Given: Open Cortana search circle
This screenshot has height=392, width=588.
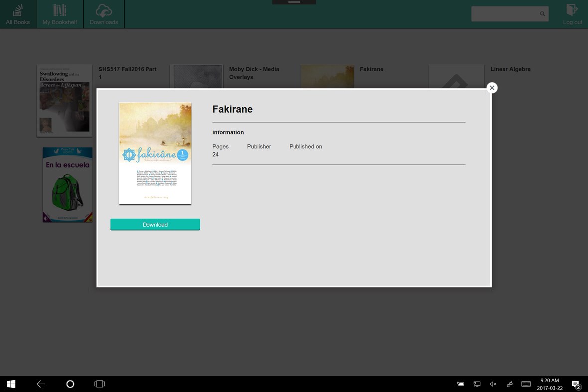Looking at the screenshot, I should [x=70, y=384].
